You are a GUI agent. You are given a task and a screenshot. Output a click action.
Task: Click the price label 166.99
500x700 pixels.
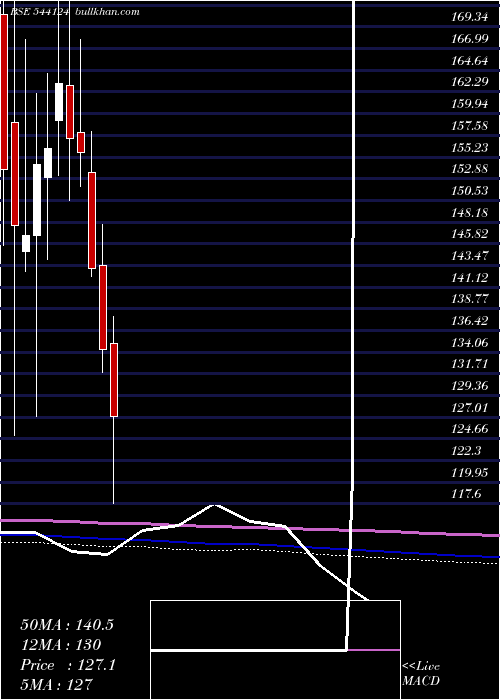click(470, 39)
